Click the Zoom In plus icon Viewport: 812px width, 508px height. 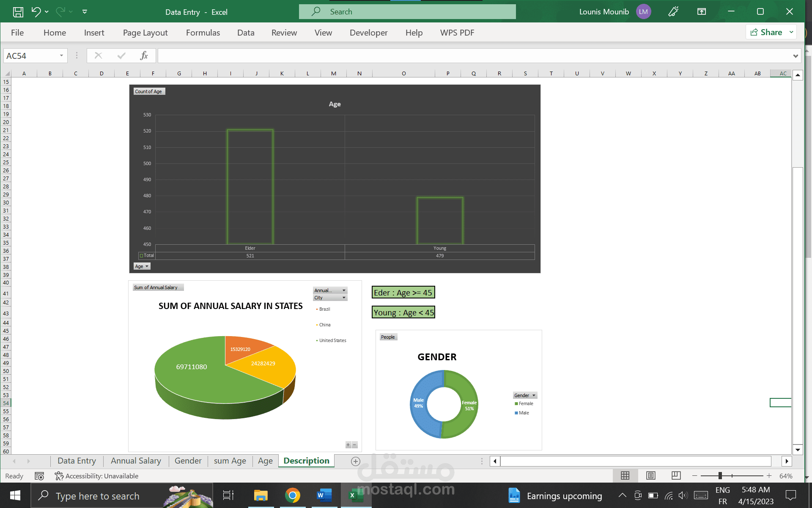coord(769,476)
